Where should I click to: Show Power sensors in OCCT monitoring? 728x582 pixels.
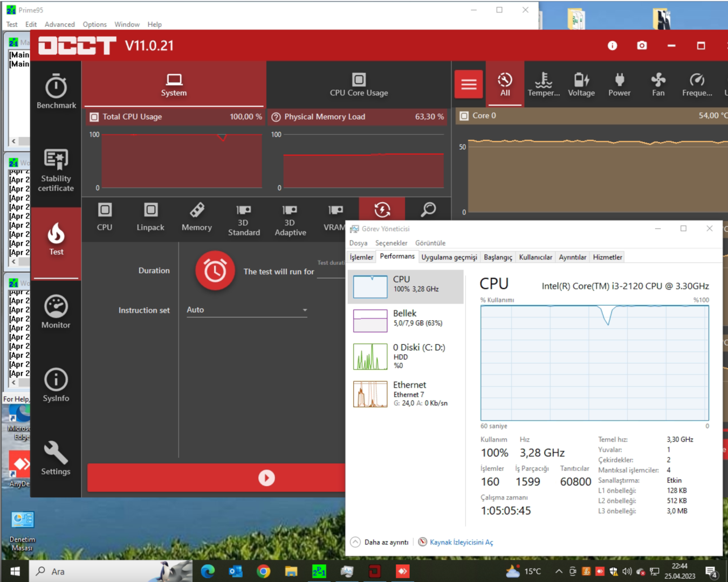point(620,84)
